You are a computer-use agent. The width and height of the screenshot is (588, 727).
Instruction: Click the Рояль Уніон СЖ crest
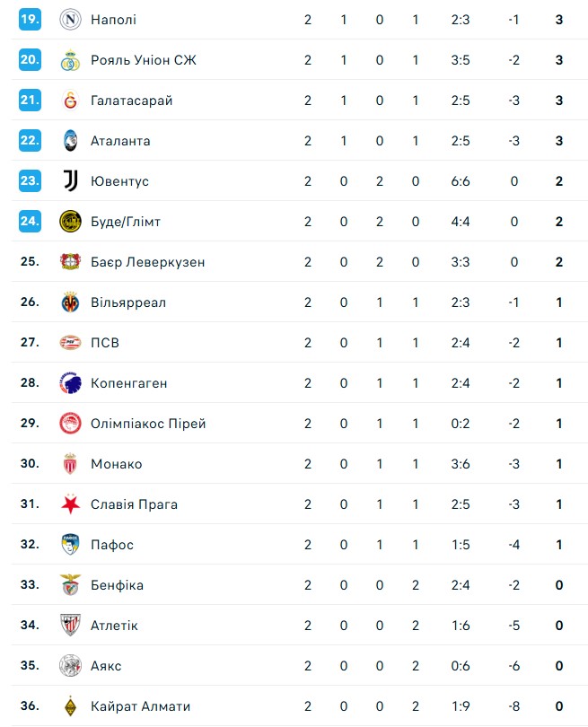tap(69, 60)
